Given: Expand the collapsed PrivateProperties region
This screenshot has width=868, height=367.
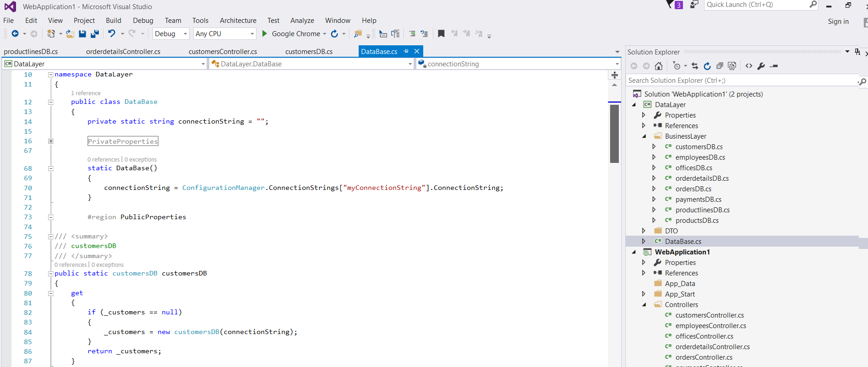Looking at the screenshot, I should coord(51,141).
